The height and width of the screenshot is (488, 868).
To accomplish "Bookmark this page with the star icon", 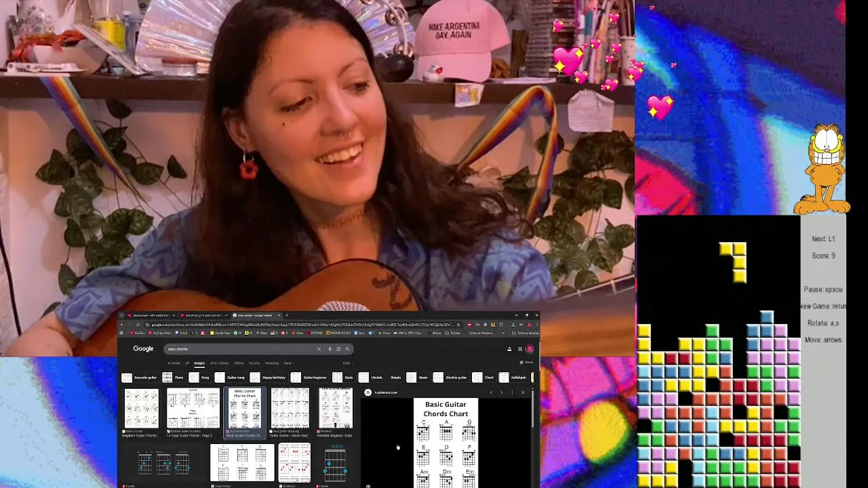I will [x=458, y=325].
